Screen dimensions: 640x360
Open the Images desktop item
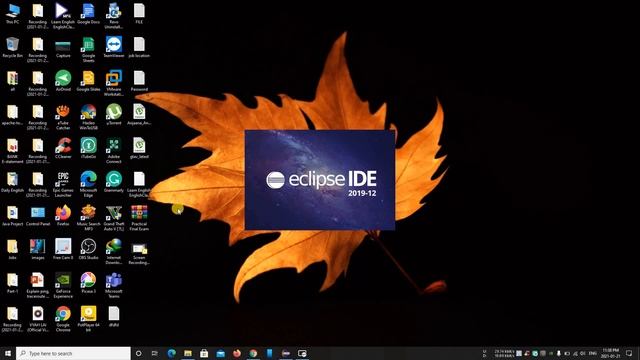point(38,250)
